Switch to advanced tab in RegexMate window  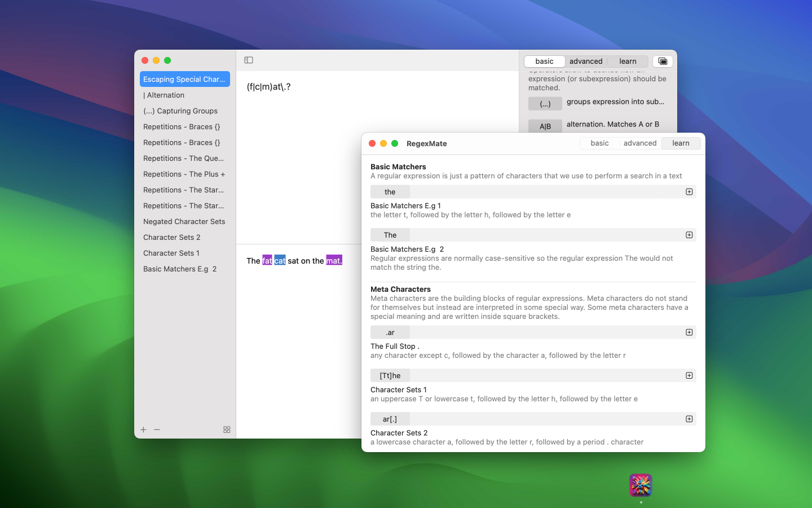click(640, 143)
